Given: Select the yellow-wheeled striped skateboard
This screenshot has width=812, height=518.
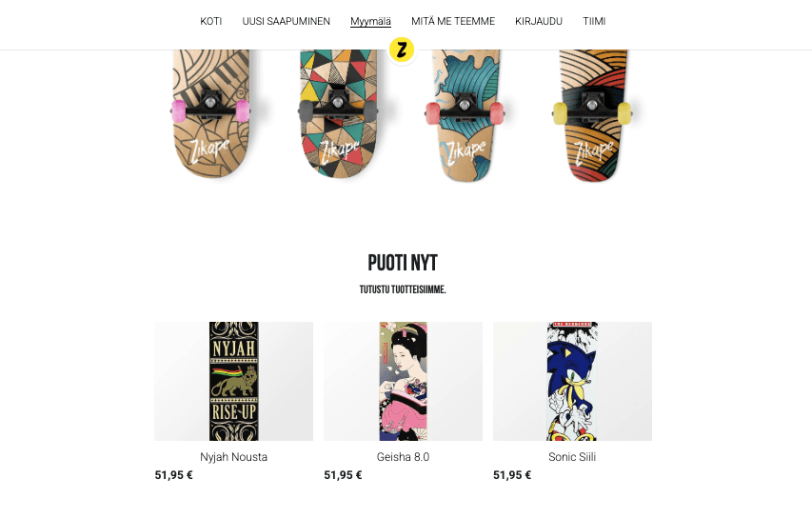Looking at the screenshot, I should [x=592, y=115].
